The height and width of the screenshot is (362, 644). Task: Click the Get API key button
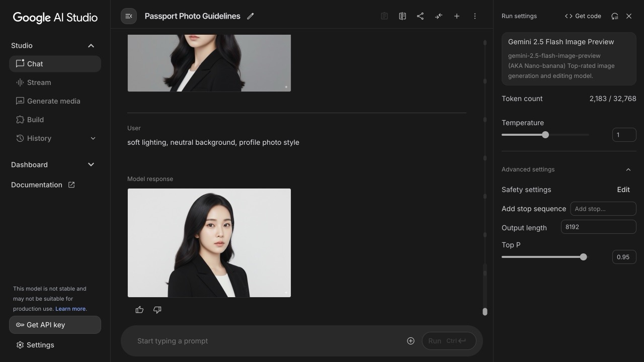[55, 325]
